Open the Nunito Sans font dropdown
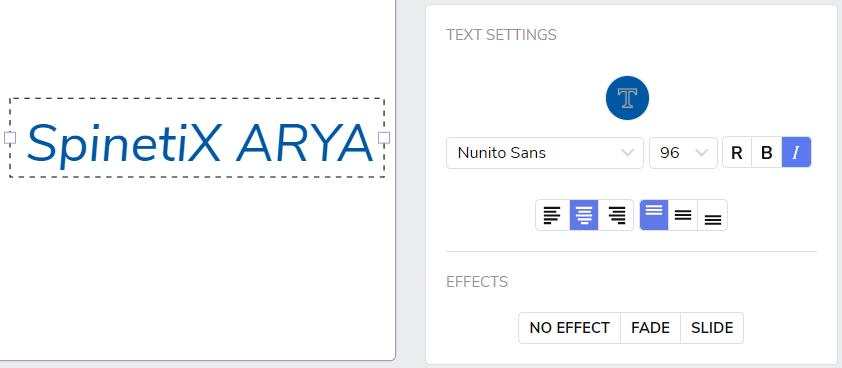Screen dimensions: 842x368 point(545,153)
